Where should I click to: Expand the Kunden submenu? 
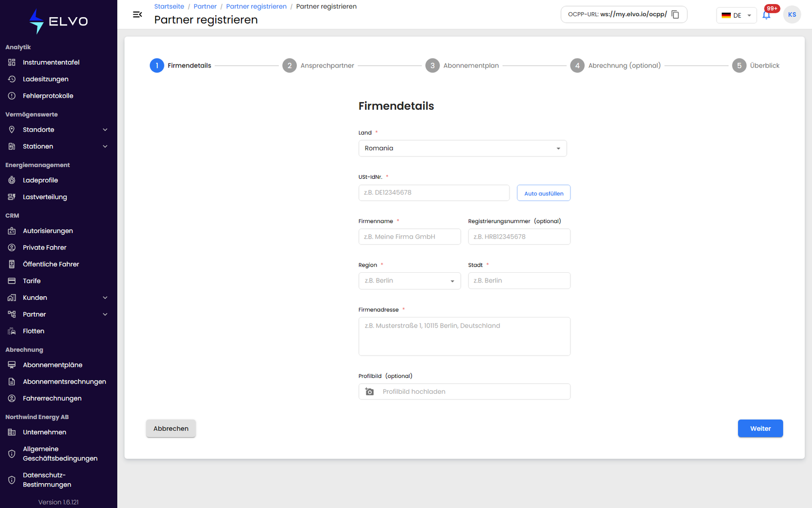coord(105,298)
